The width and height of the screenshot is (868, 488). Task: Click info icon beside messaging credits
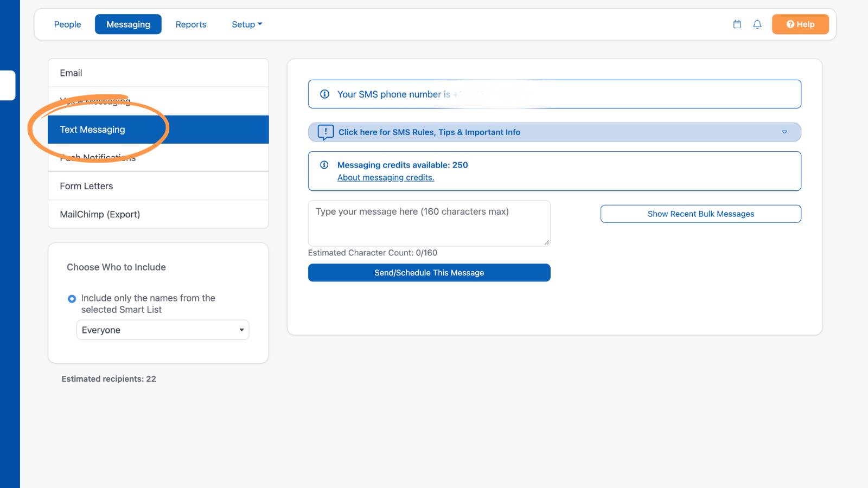[x=324, y=165]
